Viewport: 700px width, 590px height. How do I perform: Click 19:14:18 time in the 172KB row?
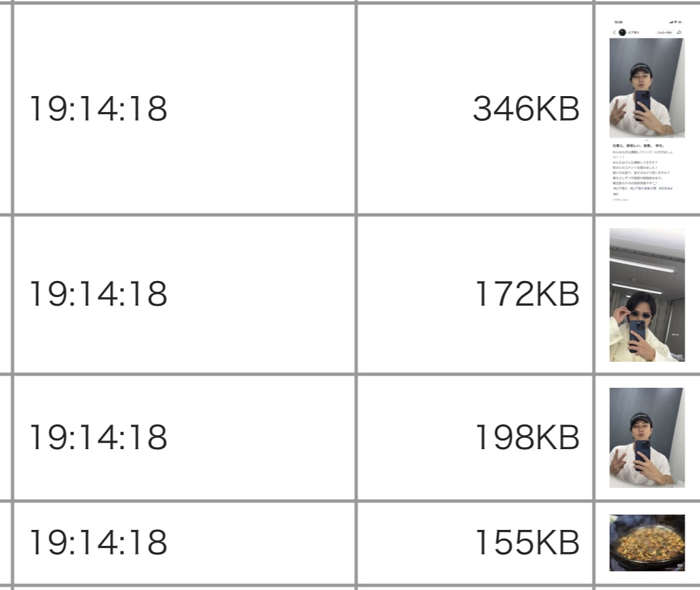(x=99, y=294)
